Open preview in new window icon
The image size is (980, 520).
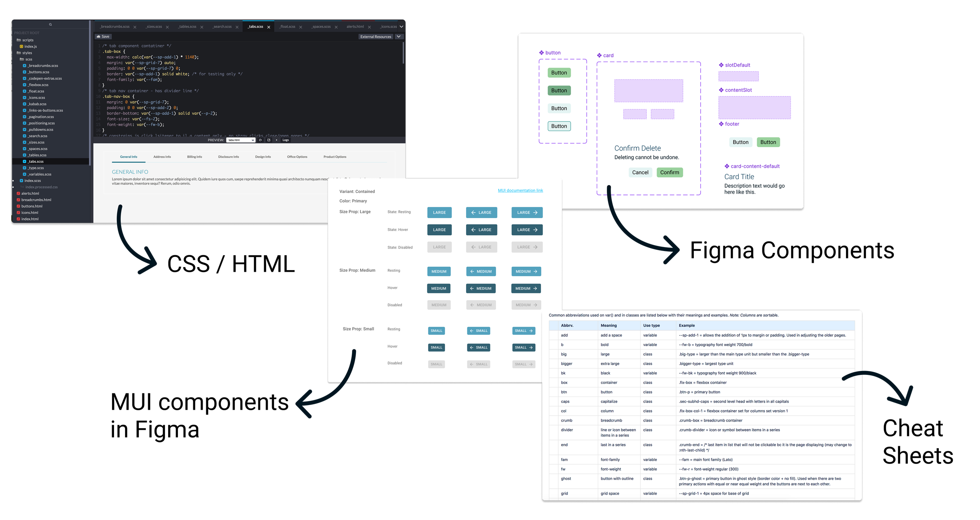[x=269, y=140]
